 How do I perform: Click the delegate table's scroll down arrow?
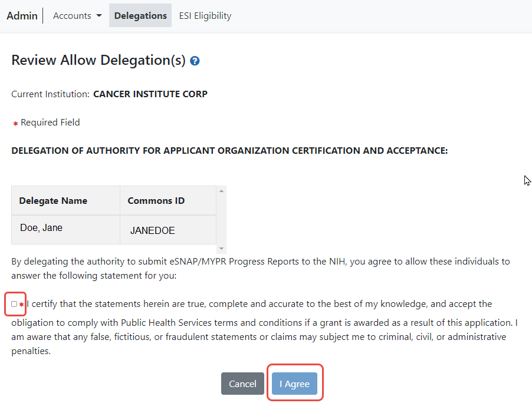point(222,249)
